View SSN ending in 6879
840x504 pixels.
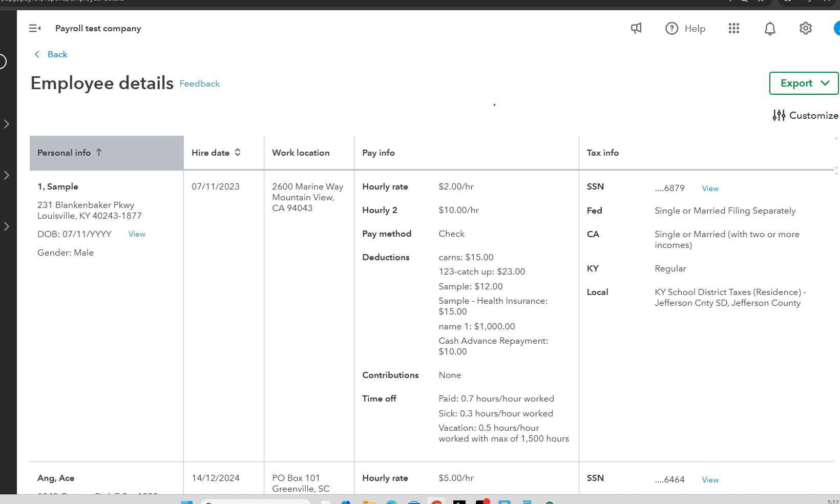(710, 188)
